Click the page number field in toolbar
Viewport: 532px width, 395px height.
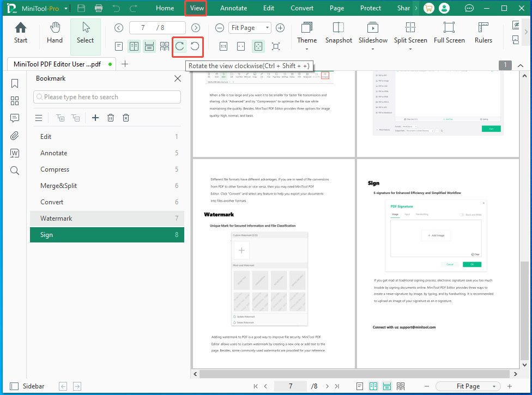pos(158,28)
